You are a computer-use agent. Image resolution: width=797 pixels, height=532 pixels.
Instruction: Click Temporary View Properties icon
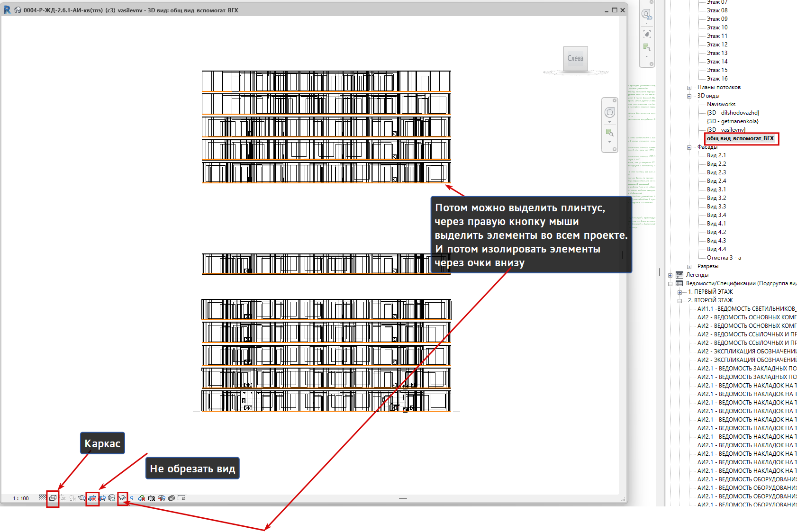[x=152, y=498]
